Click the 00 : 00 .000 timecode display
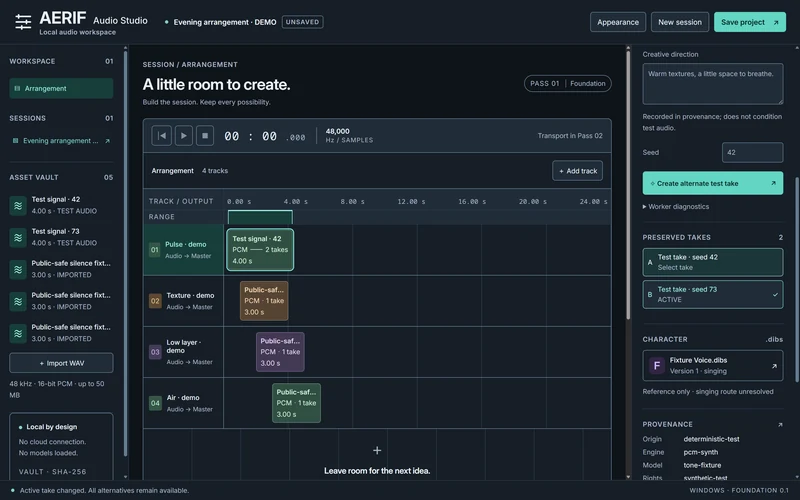The width and height of the screenshot is (800, 500). tap(265, 136)
